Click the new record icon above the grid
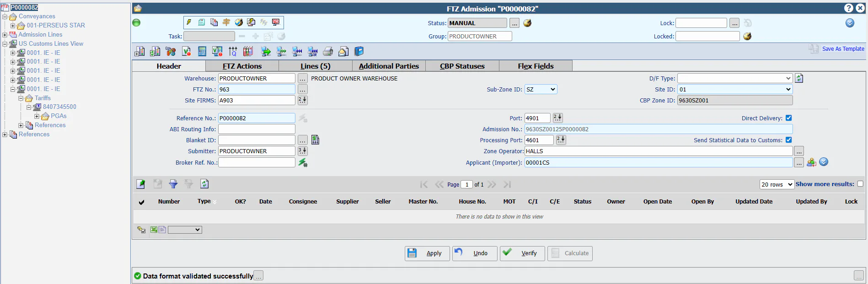The width and height of the screenshot is (868, 284). [141, 184]
